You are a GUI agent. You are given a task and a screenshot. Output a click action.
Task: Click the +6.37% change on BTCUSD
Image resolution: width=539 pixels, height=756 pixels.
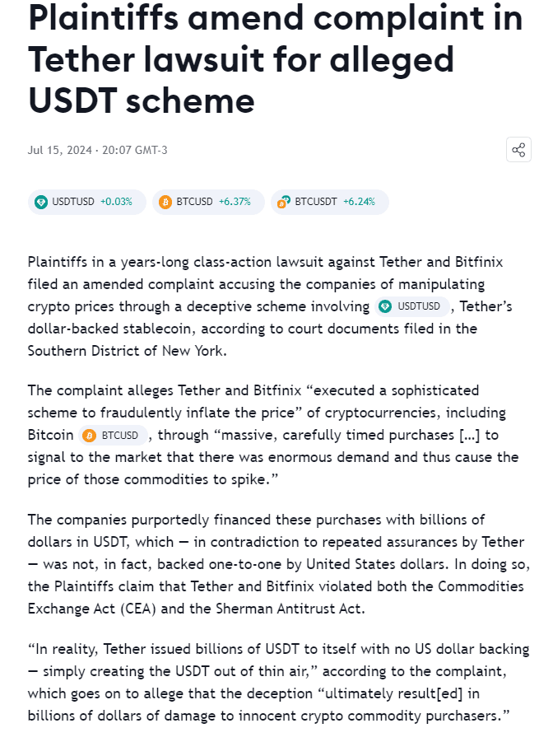pyautogui.click(x=235, y=202)
